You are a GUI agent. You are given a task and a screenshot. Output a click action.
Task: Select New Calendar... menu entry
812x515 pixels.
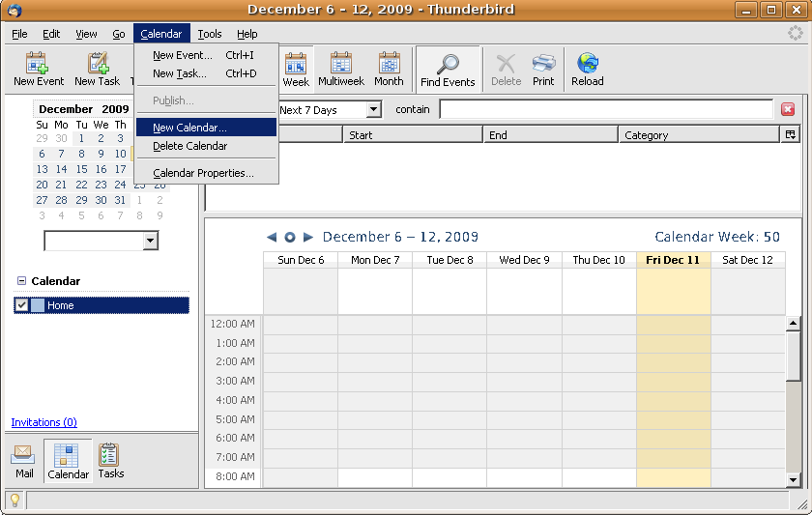[206, 128]
